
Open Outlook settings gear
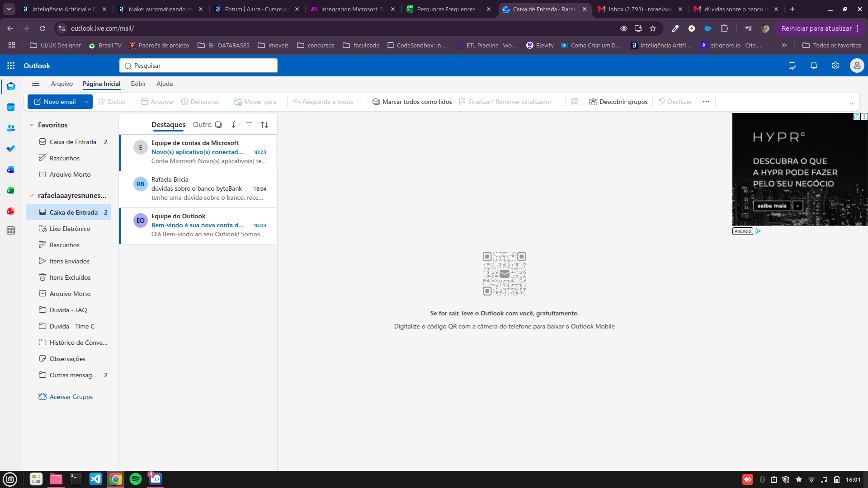[x=835, y=66]
